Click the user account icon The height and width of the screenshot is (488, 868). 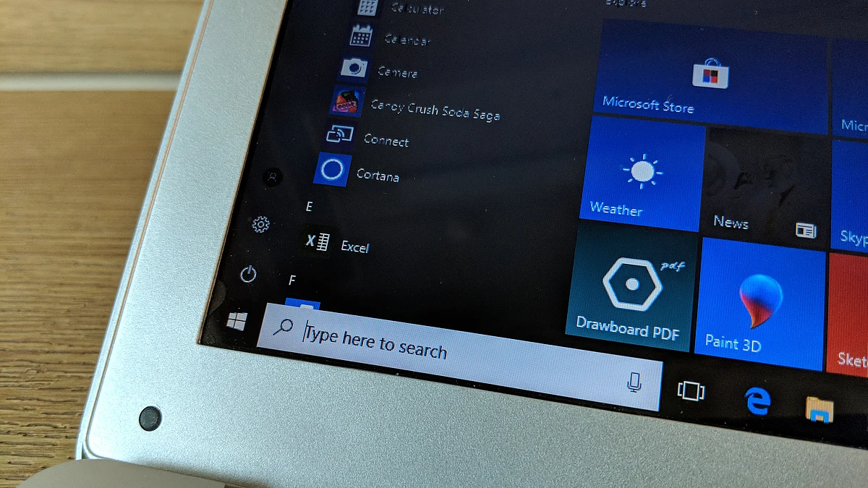tap(273, 176)
